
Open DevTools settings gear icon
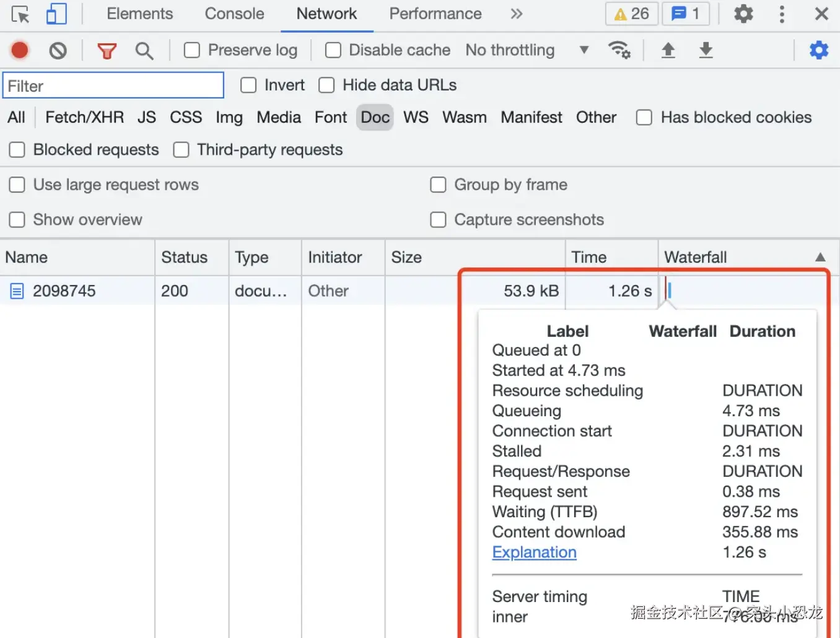click(x=743, y=14)
